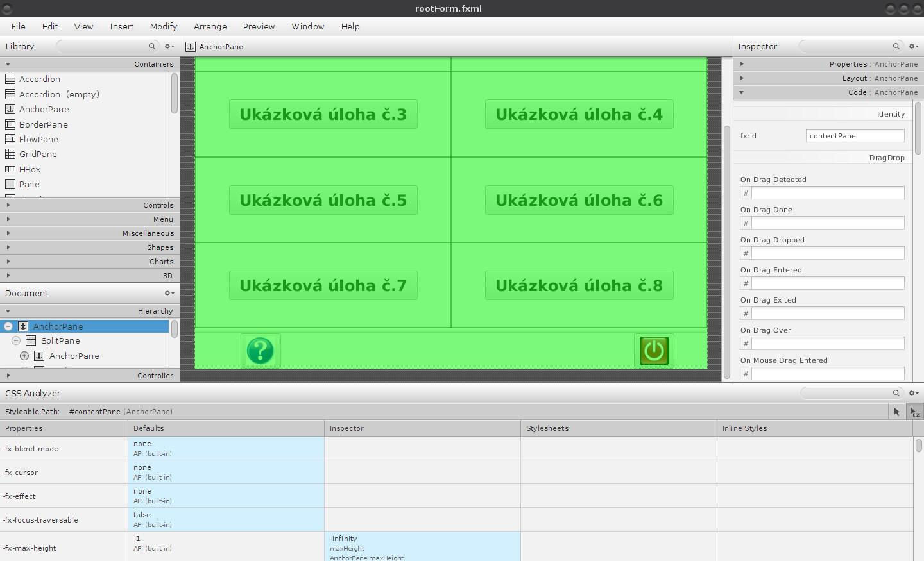Collapse the Containers library section
This screenshot has width=924, height=561.
tap(8, 64)
